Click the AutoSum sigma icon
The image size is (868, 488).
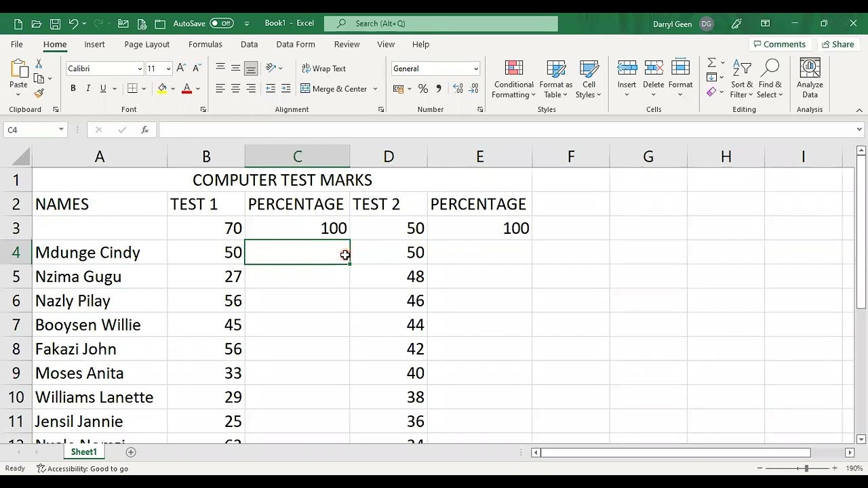[x=711, y=63]
